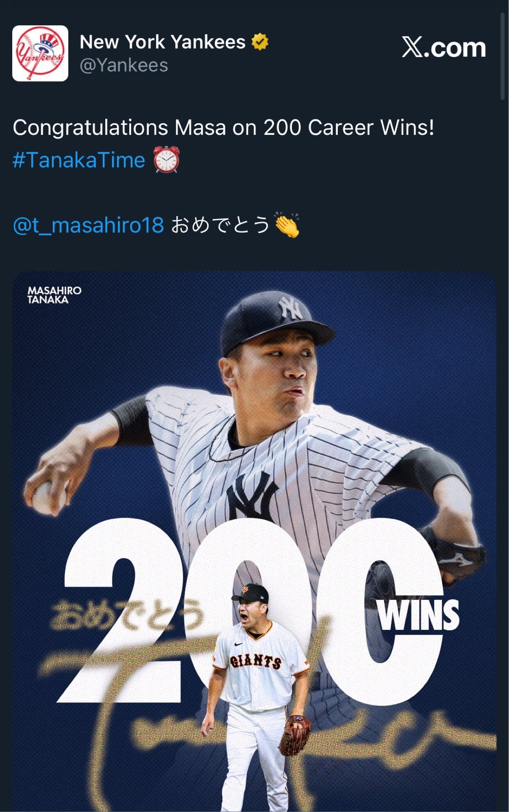Screen dimensions: 509x812
Task: Click the おめでとう text in the tweet
Action: pos(220,225)
